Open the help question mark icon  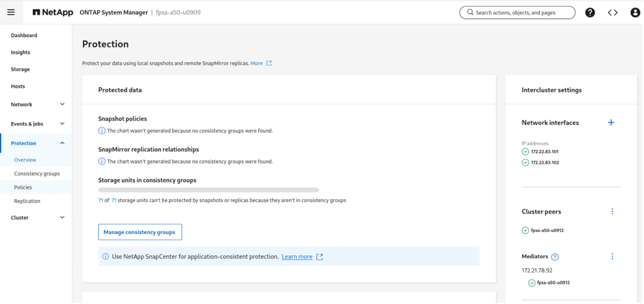click(590, 13)
